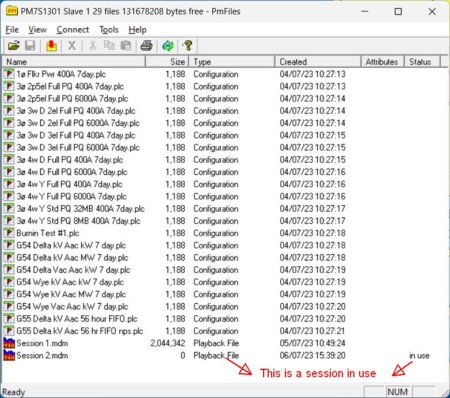Viewport: 450px width, 398px height.
Task: Sort by the Type column header
Action: [232, 62]
